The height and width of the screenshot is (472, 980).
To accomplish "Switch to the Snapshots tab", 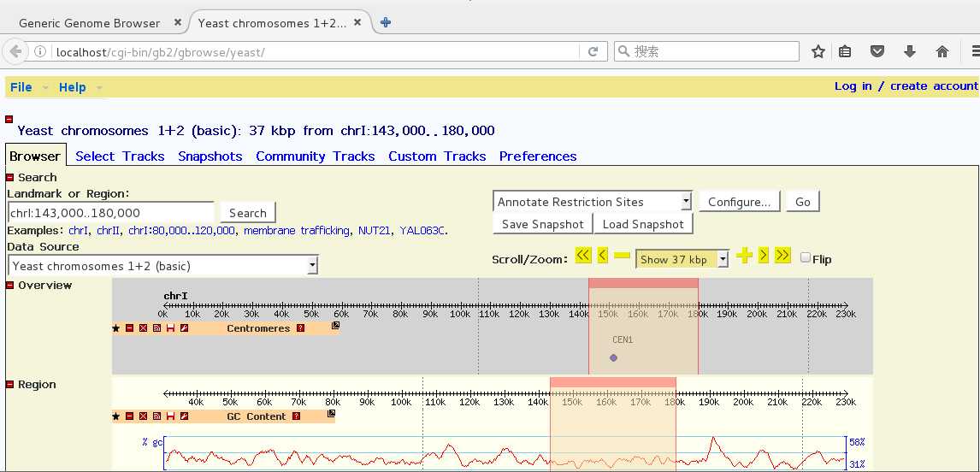I will (210, 156).
